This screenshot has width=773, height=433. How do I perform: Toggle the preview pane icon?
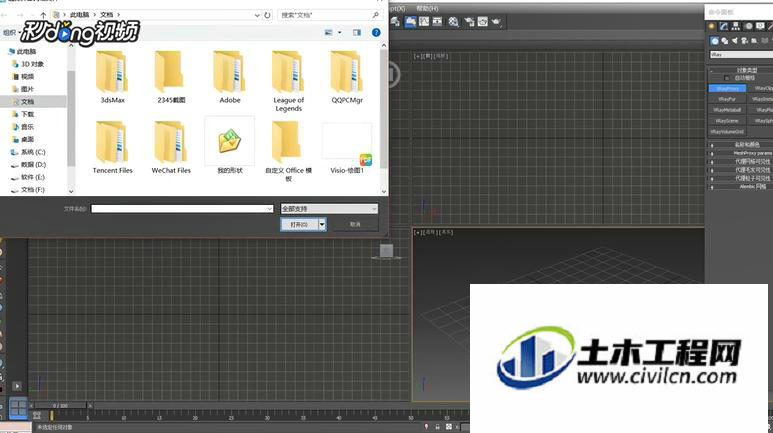[x=356, y=33]
